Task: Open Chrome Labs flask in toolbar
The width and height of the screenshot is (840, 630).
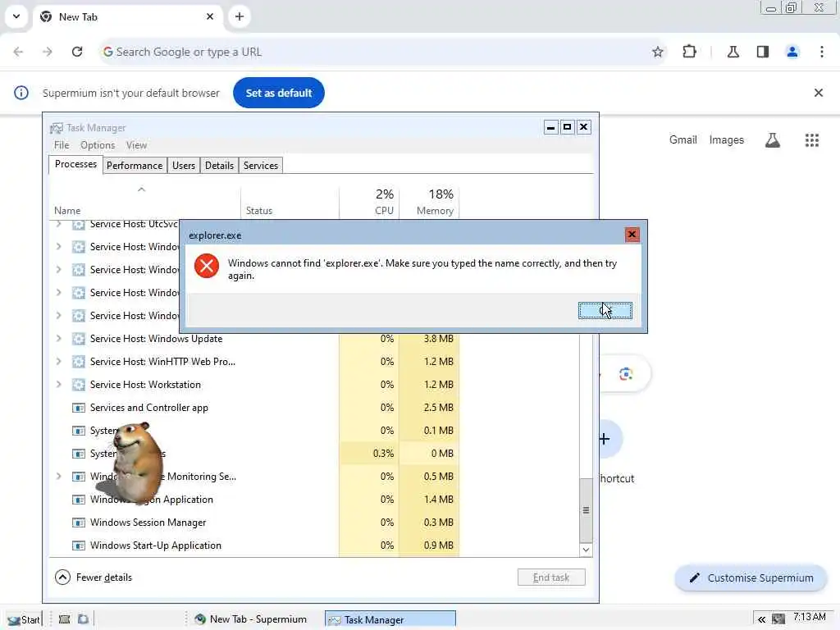Action: [733, 52]
